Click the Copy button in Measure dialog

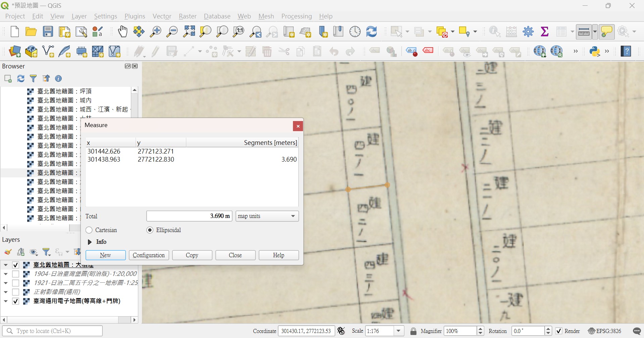click(x=192, y=255)
